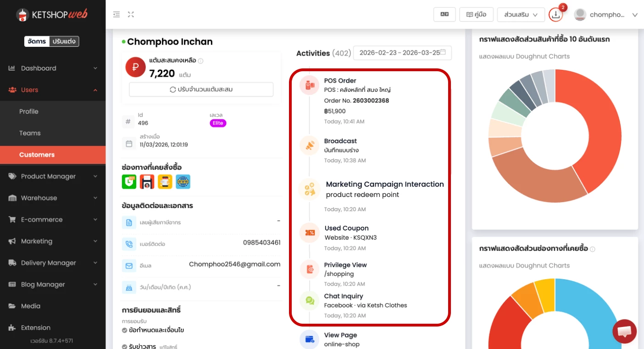Switch to จัดการ mode toggle
Viewport: 644px width, 349px height.
coord(37,41)
